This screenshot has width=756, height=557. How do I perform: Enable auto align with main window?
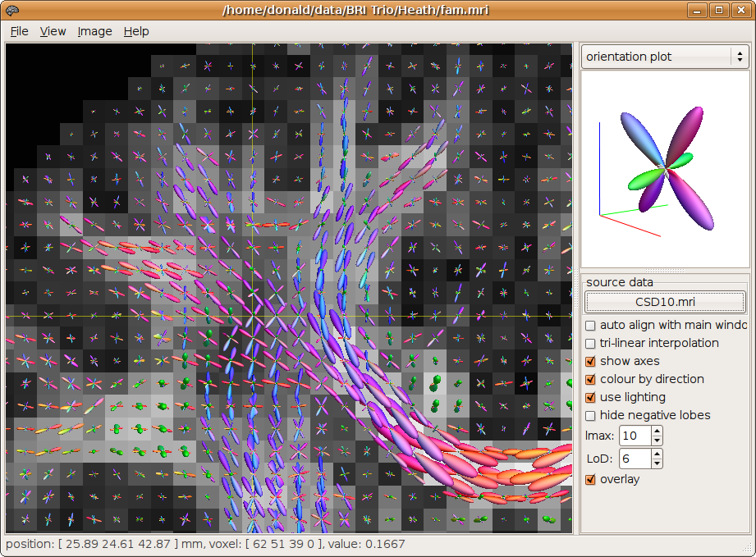click(x=590, y=325)
